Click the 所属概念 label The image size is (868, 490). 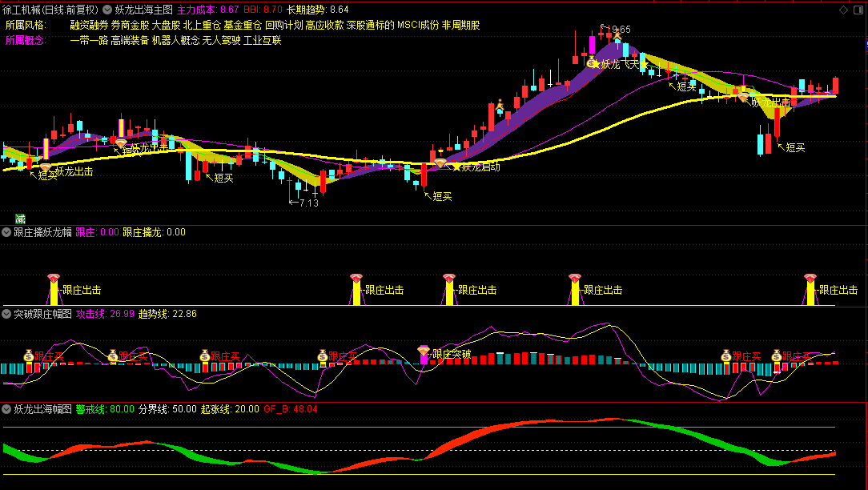pyautogui.click(x=26, y=40)
